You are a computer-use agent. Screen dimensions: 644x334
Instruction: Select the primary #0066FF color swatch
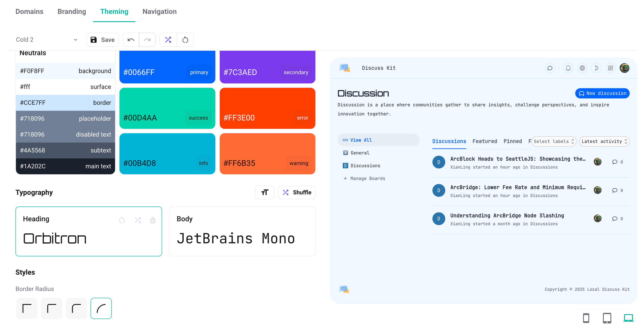(x=167, y=67)
